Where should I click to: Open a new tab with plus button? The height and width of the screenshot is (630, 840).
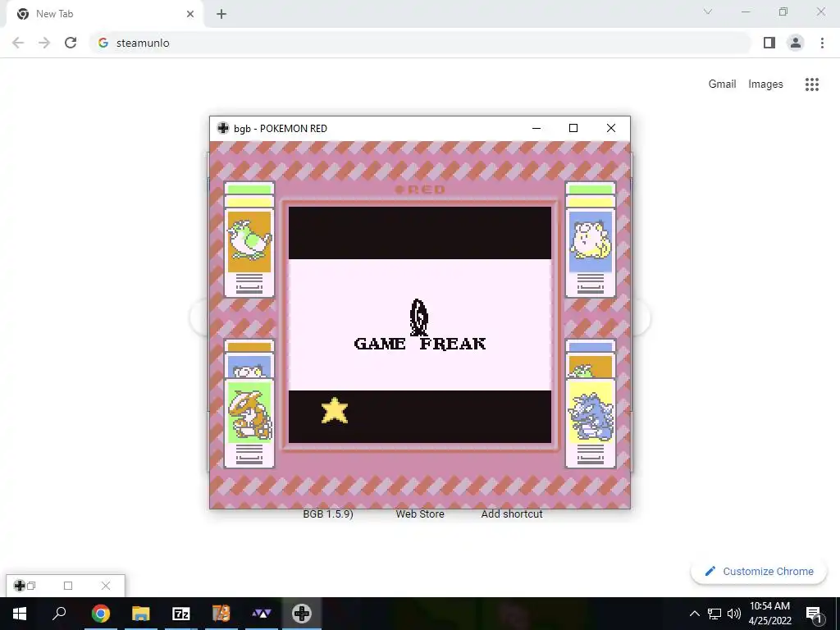pos(221,14)
